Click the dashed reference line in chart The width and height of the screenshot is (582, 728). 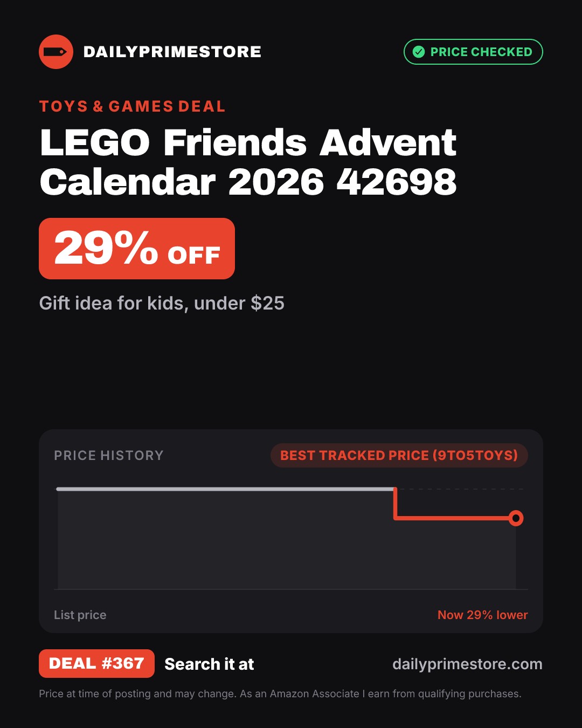click(460, 489)
